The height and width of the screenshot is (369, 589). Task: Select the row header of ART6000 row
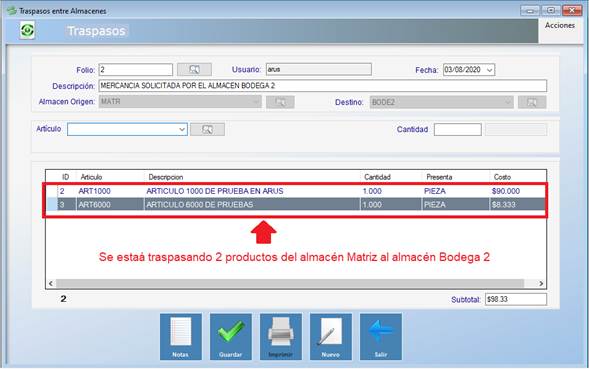[x=52, y=205]
